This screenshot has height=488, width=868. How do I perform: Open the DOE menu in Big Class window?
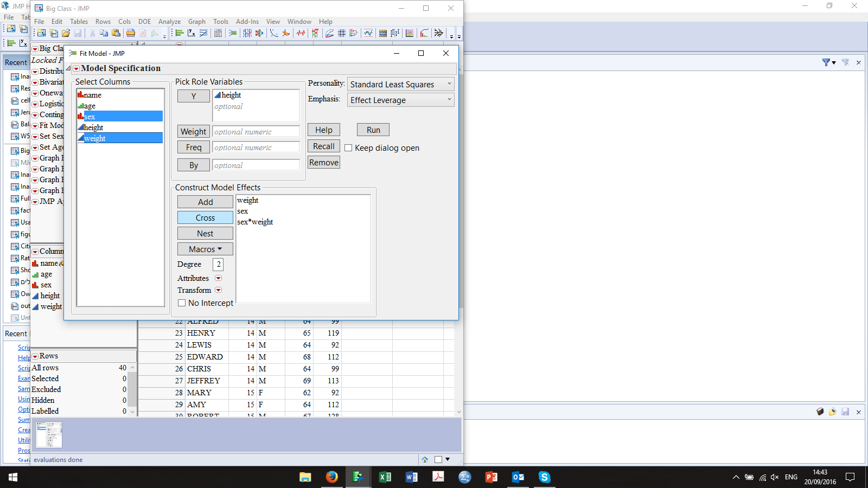point(144,22)
